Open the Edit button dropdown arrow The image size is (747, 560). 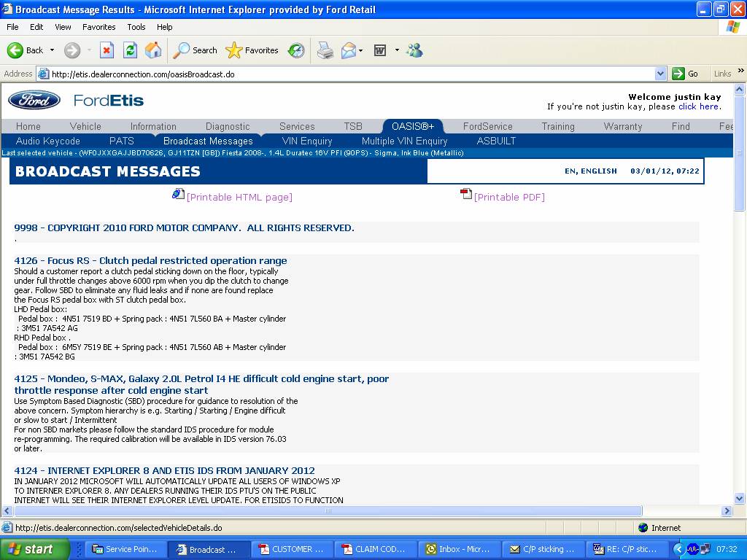(397, 50)
